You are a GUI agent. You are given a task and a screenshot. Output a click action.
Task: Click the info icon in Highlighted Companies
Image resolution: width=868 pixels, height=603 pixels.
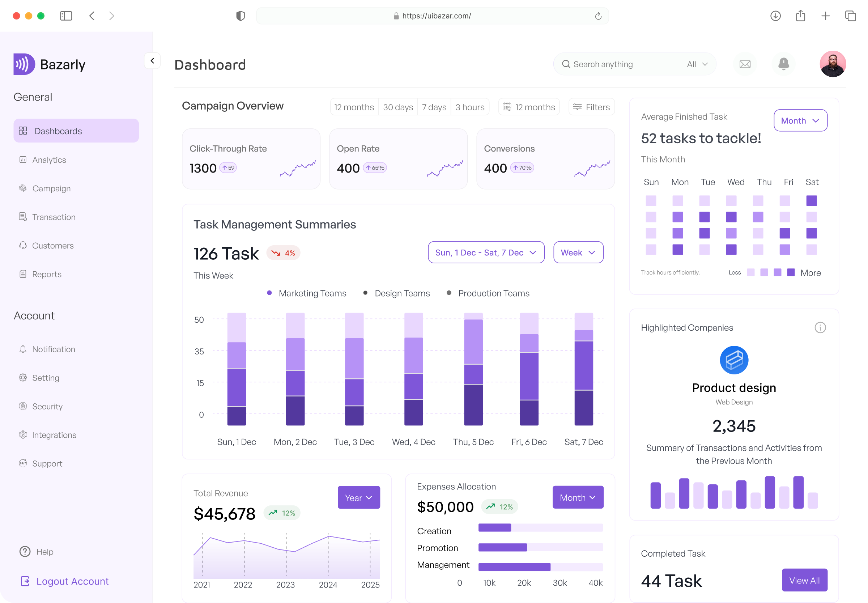820,328
